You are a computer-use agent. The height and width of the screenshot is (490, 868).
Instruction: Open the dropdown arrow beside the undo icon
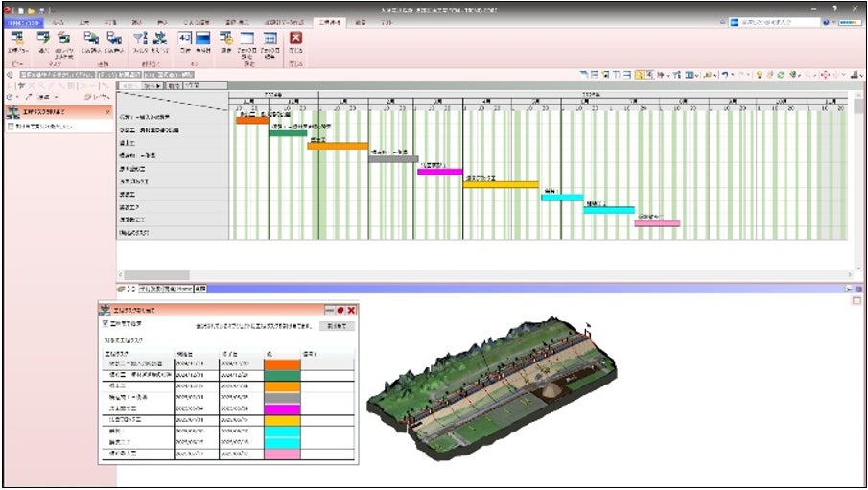pyautogui.click(x=734, y=74)
